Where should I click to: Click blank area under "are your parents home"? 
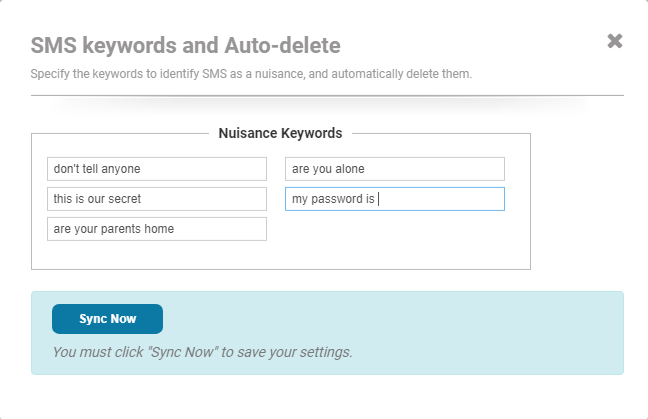point(157,255)
